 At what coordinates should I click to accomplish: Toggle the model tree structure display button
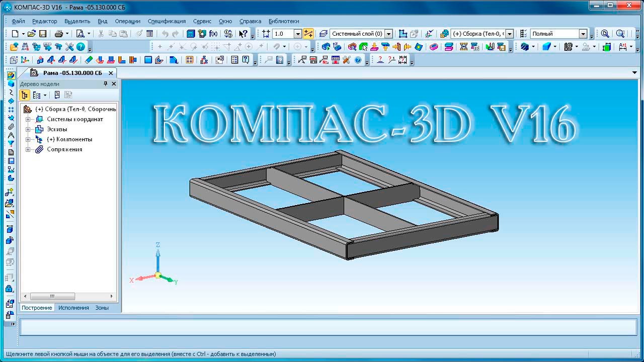point(25,95)
